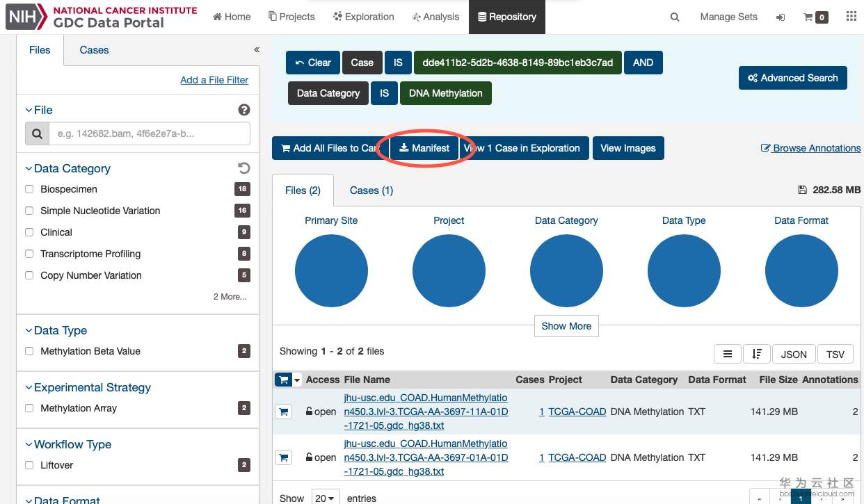Image resolution: width=864 pixels, height=504 pixels.
Task: Clear the current query
Action: 313,63
